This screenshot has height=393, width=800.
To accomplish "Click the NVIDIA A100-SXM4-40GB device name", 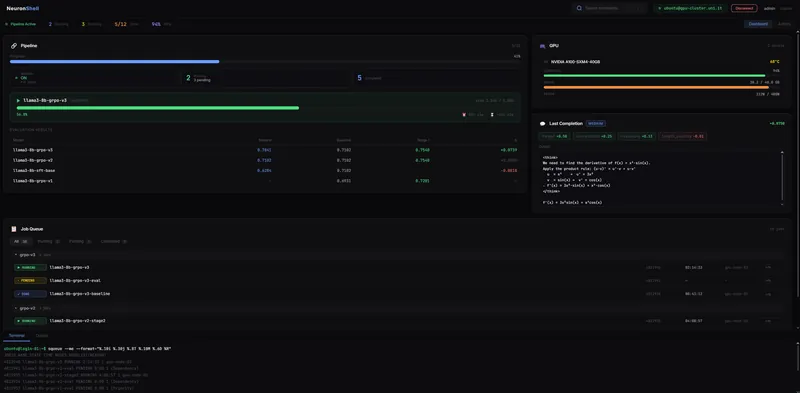I will [576, 61].
